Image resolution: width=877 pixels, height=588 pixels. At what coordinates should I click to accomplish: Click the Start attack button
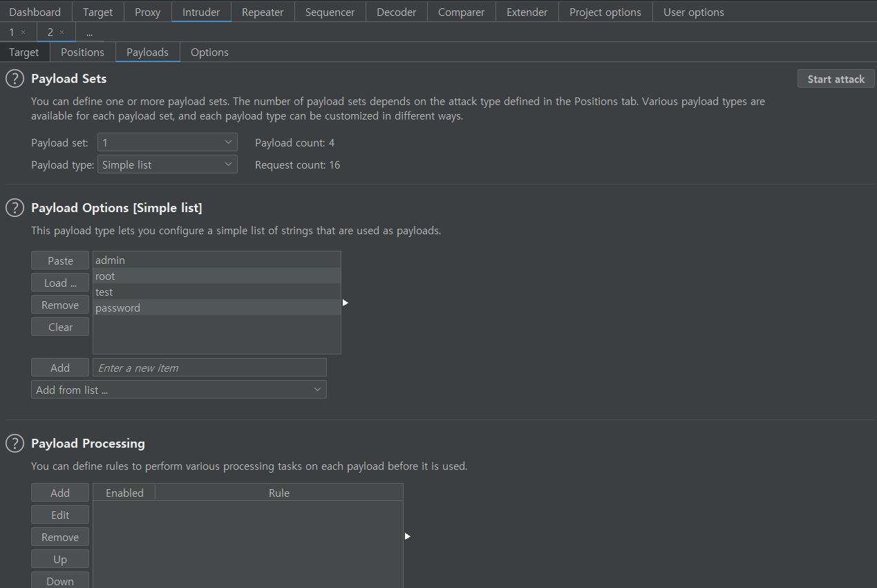pyautogui.click(x=836, y=79)
